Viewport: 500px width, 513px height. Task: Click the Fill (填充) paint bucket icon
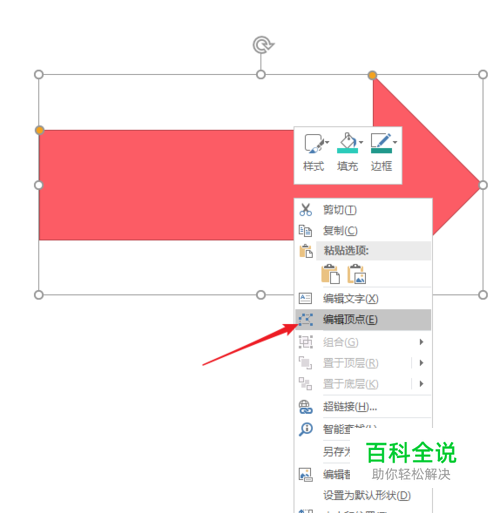pos(347,140)
